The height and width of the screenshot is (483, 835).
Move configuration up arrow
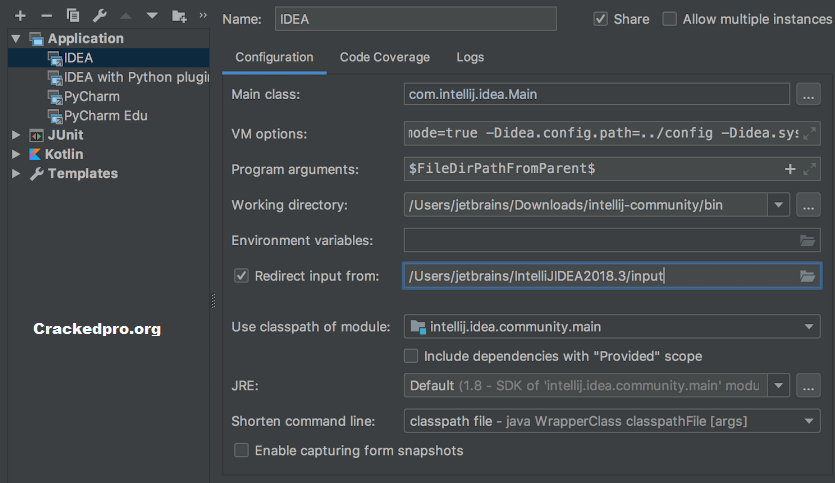coord(126,16)
